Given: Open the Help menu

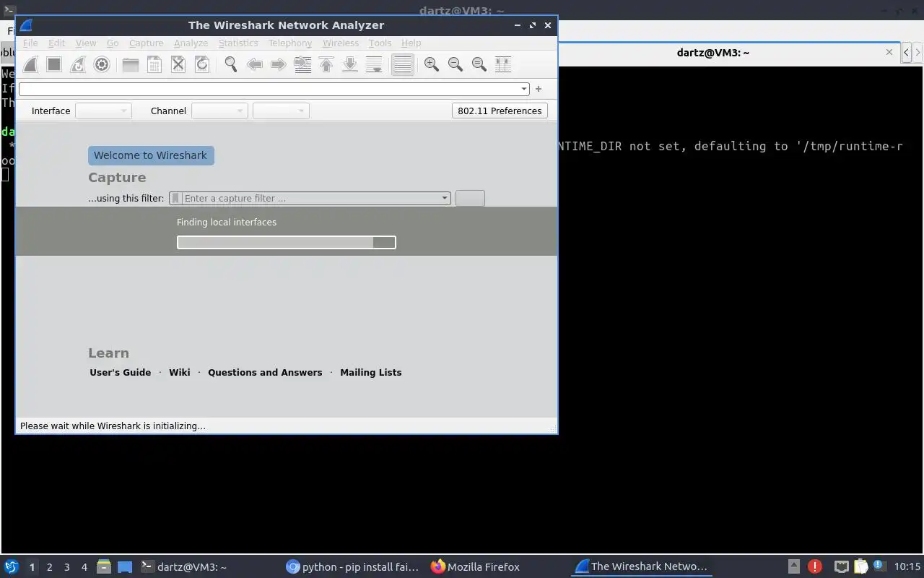Looking at the screenshot, I should tap(411, 43).
